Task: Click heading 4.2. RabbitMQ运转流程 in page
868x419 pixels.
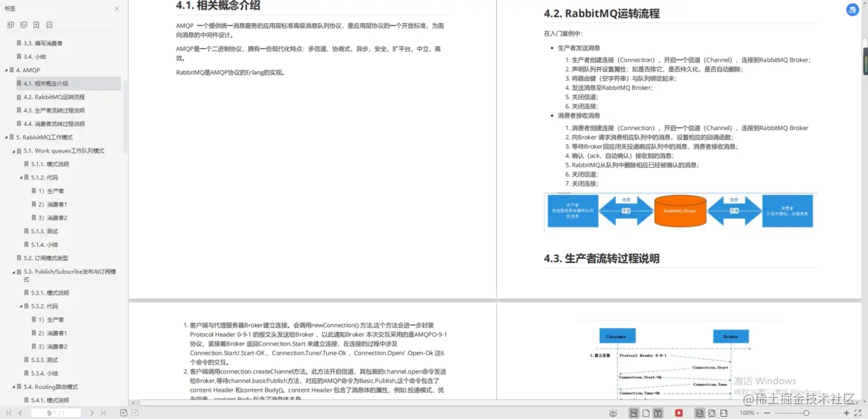Action: [x=602, y=13]
